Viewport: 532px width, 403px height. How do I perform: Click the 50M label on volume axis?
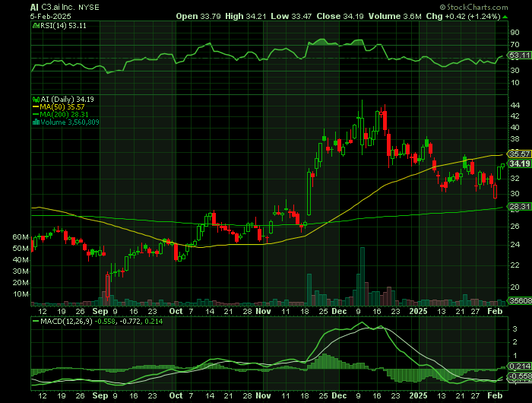tap(21, 249)
